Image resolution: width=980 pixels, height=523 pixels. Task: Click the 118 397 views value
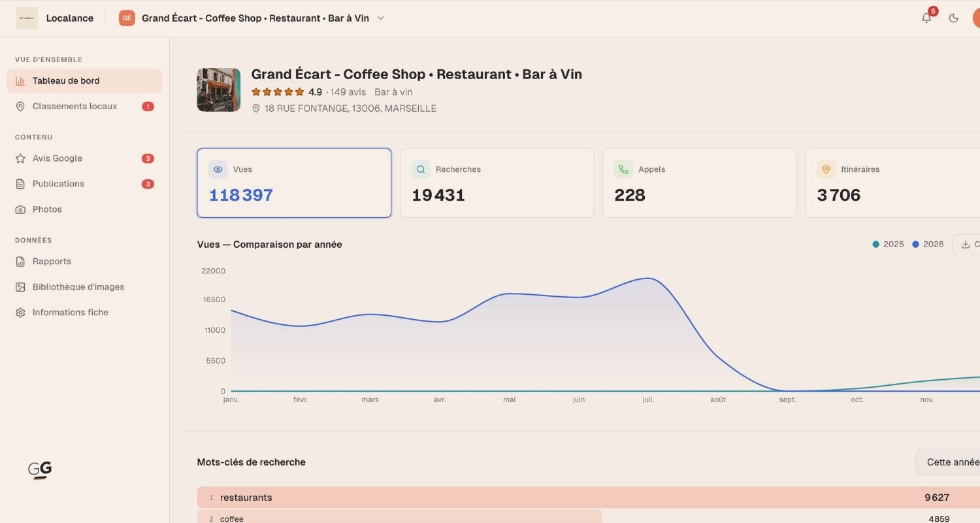(x=241, y=195)
